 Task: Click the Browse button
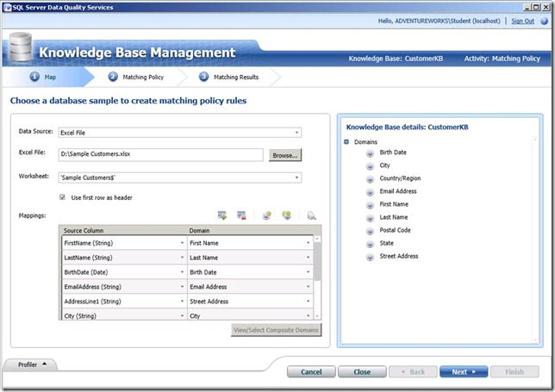click(x=284, y=155)
